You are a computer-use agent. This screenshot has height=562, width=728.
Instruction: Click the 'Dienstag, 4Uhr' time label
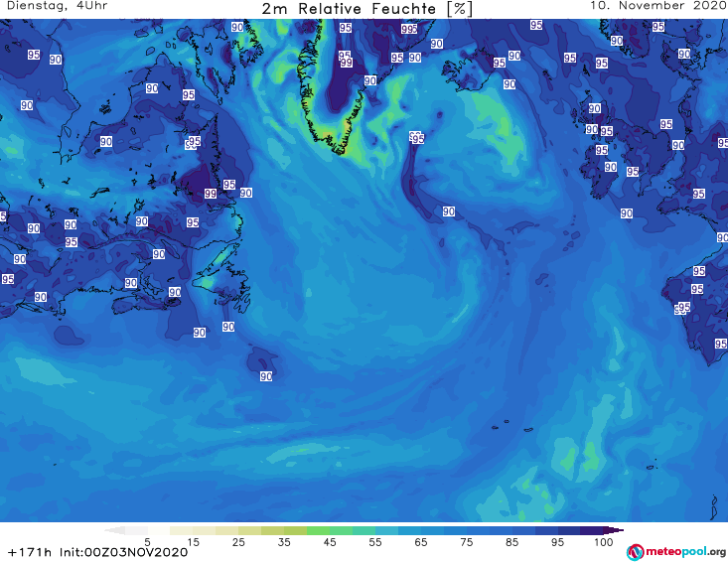coord(57,6)
